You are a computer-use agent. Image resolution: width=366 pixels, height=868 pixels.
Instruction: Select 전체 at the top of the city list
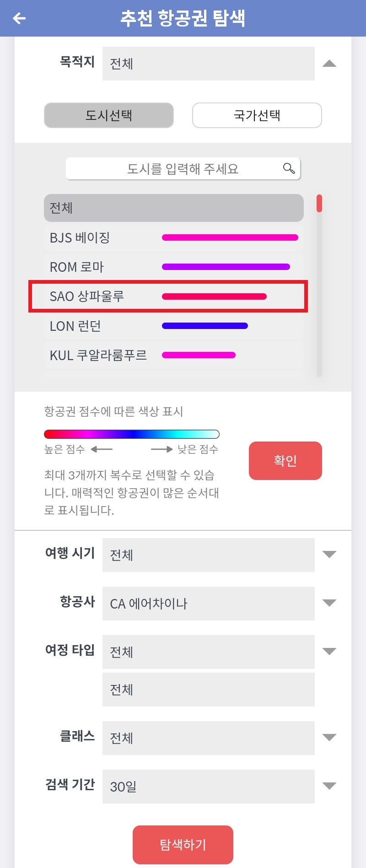point(174,208)
